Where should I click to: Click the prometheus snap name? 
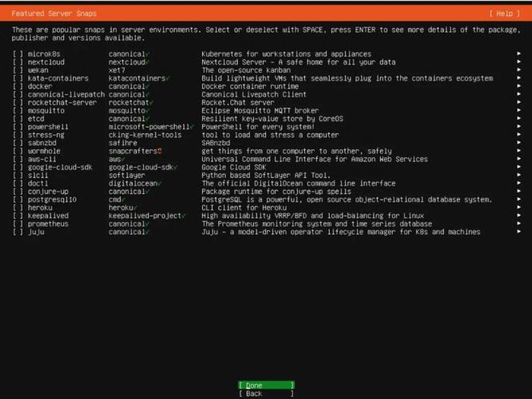pyautogui.click(x=48, y=224)
